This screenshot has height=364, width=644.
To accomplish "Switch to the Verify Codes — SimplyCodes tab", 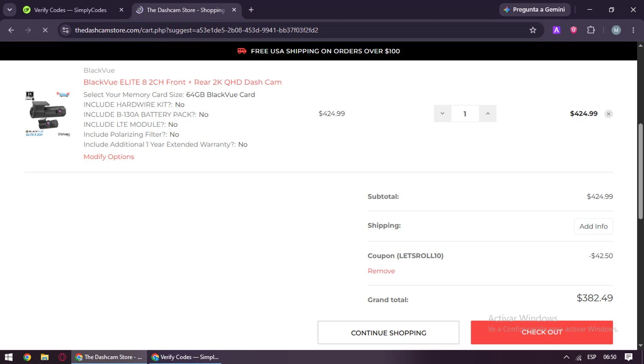I will pyautogui.click(x=71, y=10).
